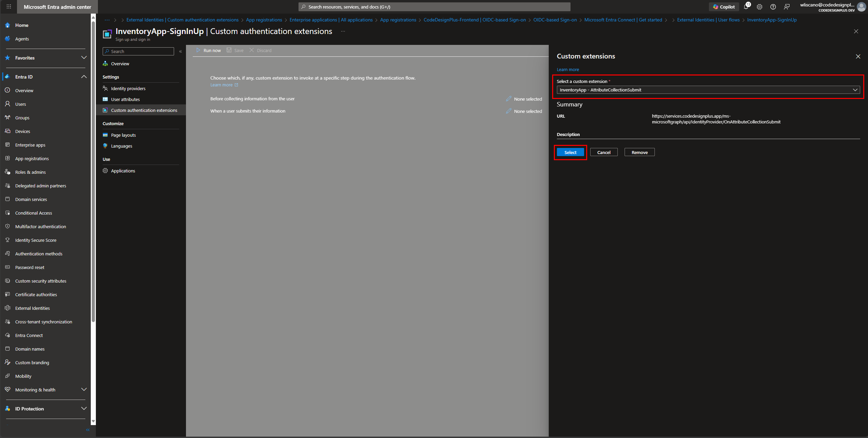Screen dimensions: 868x438
Task: Open the more options ellipsis next to title
Action: click(x=343, y=31)
